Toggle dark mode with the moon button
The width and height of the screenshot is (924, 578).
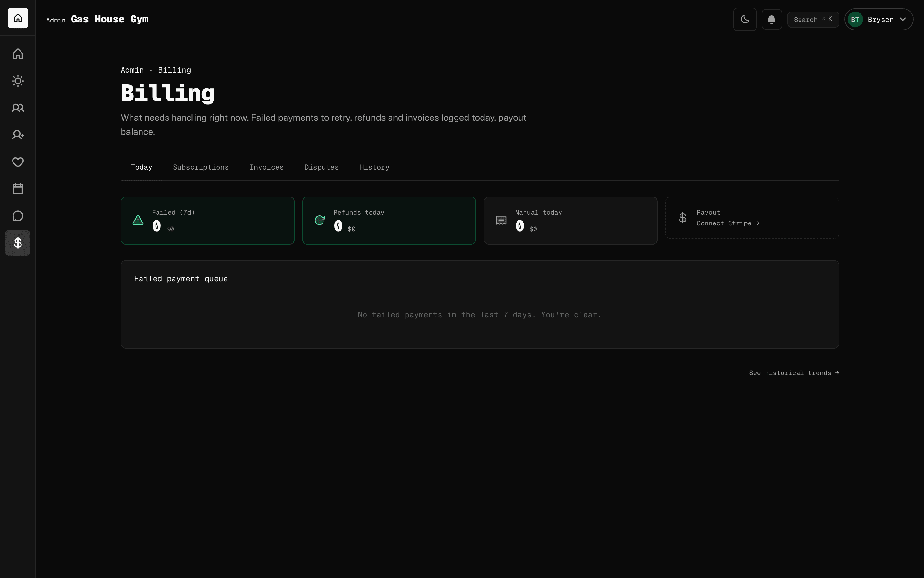[745, 19]
